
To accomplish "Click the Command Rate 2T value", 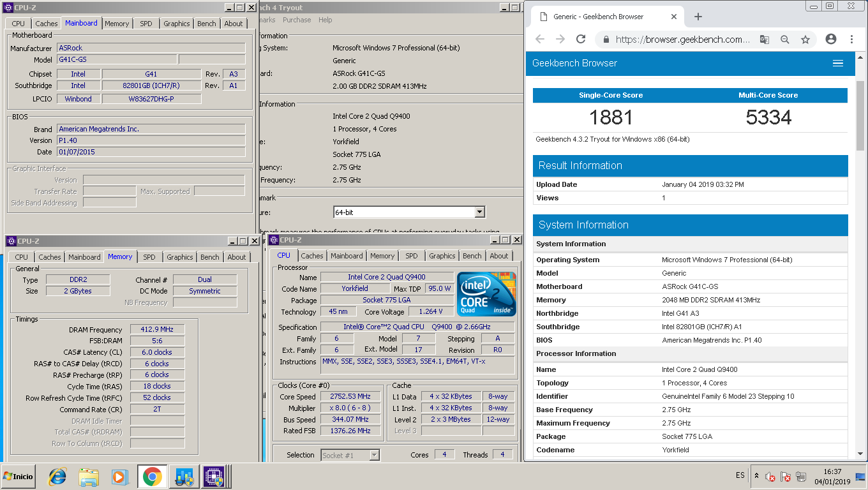I will click(x=157, y=409).
